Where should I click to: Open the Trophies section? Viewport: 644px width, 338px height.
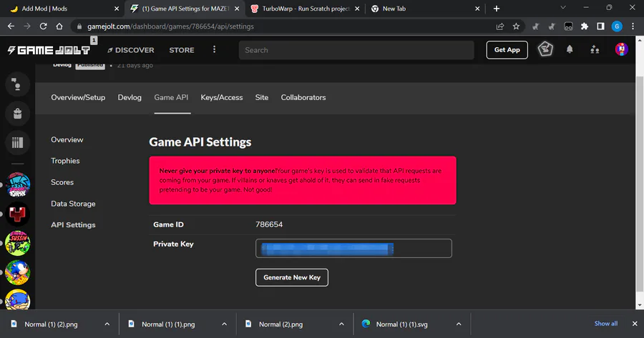pos(65,161)
